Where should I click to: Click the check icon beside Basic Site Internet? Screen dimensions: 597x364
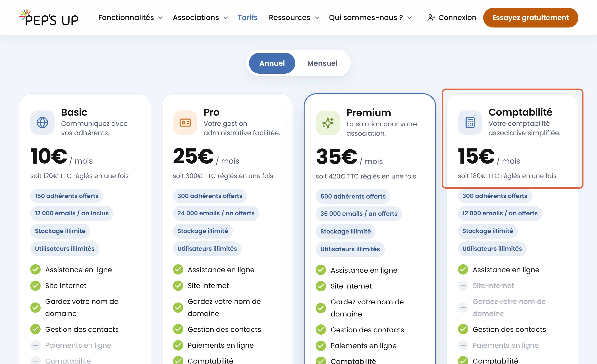[x=35, y=285]
